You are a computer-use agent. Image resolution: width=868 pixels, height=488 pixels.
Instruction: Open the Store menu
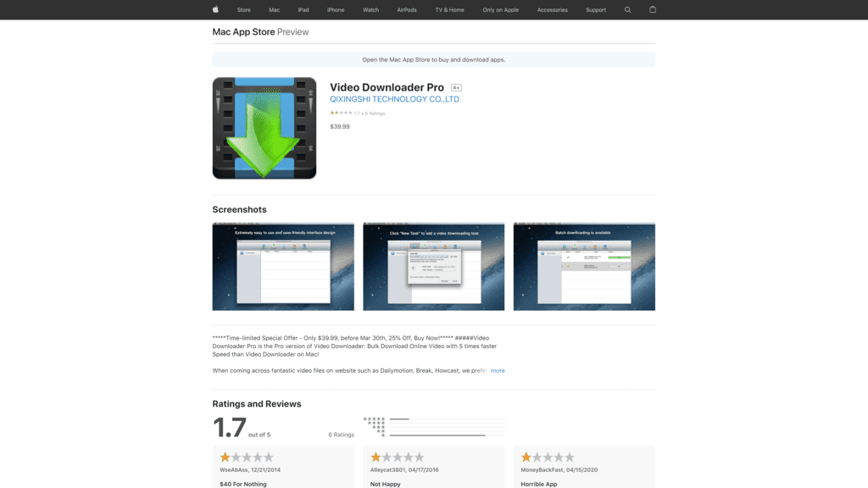coord(243,10)
